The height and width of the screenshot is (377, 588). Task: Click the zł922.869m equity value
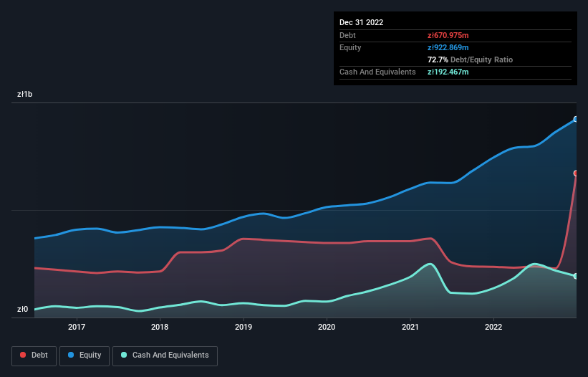pyautogui.click(x=448, y=47)
